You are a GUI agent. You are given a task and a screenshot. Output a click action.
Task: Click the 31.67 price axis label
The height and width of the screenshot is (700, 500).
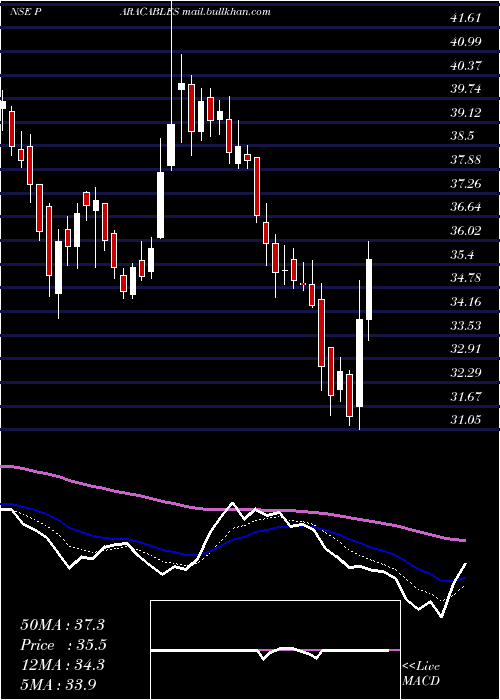coord(466,396)
